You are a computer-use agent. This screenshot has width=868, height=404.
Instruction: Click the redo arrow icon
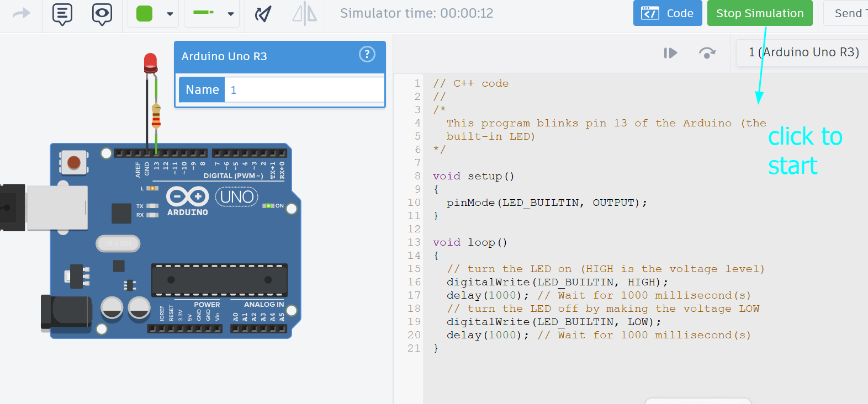click(x=22, y=13)
